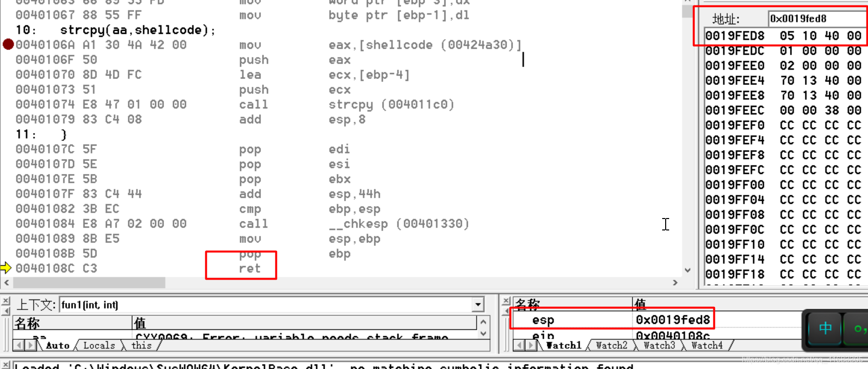Click the add esp,8 line at 00401079
This screenshot has width=868, height=369.
click(190, 119)
